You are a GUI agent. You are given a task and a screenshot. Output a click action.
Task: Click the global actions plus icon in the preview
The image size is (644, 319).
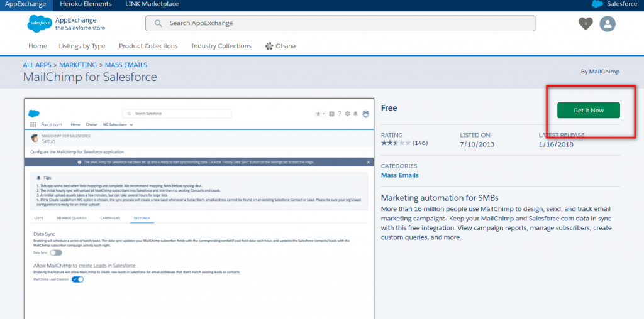(x=332, y=114)
